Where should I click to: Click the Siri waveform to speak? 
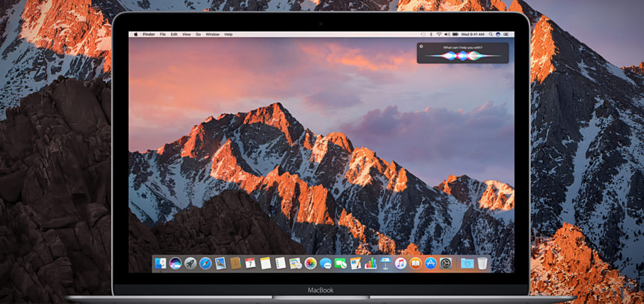(x=463, y=56)
